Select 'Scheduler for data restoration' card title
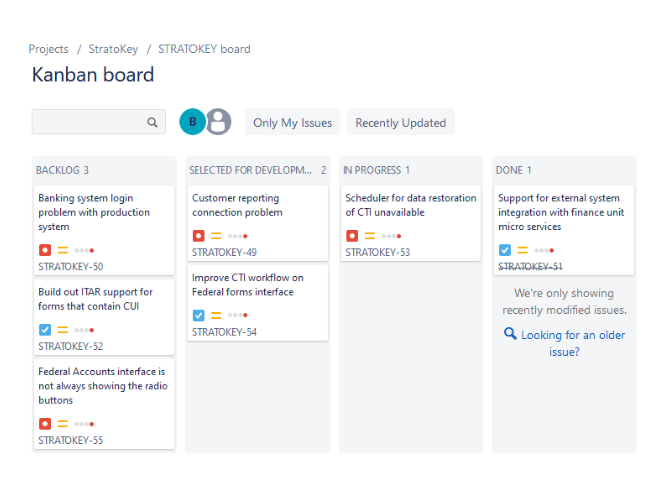 [x=411, y=205]
